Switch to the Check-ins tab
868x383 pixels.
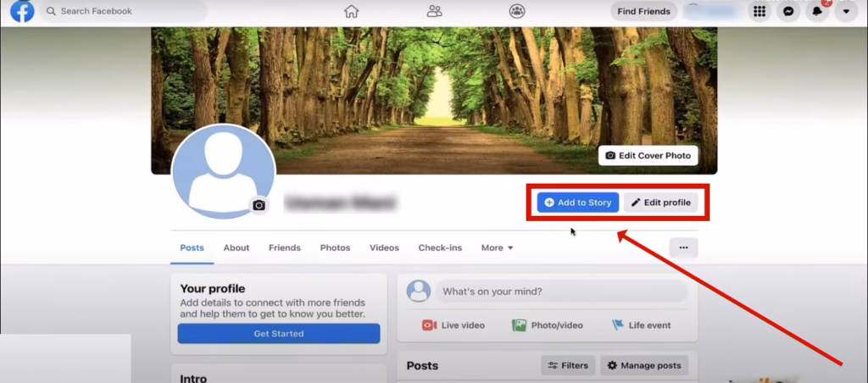click(x=440, y=248)
